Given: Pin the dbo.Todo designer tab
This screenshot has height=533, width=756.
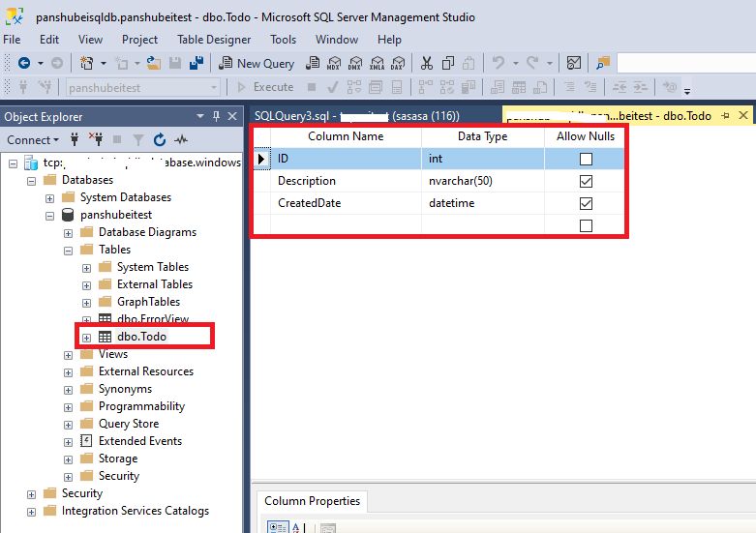Looking at the screenshot, I should [725, 116].
